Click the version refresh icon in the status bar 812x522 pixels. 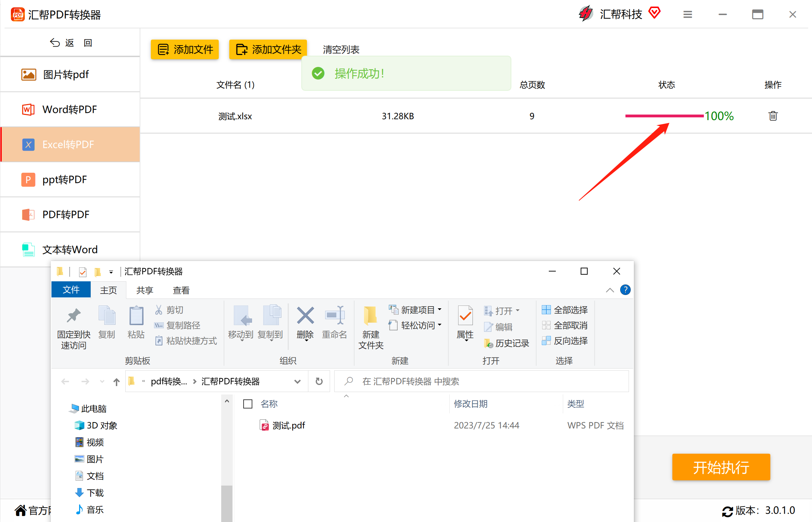(727, 511)
